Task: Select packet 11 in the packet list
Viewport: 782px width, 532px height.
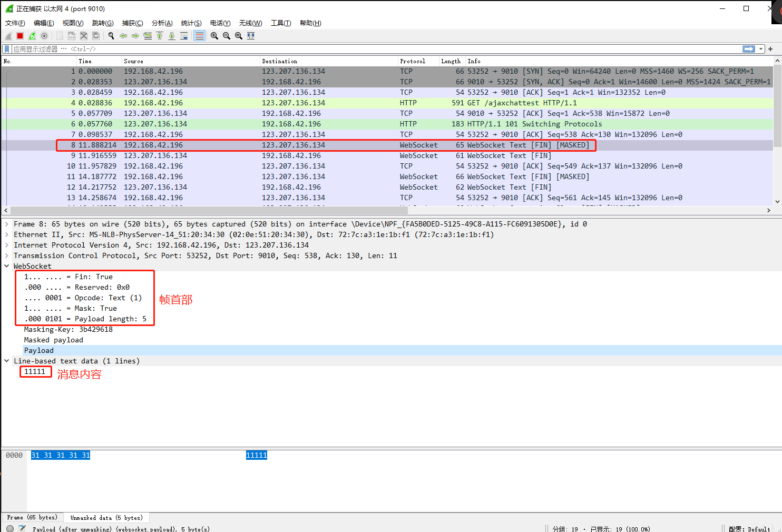Action: point(211,176)
